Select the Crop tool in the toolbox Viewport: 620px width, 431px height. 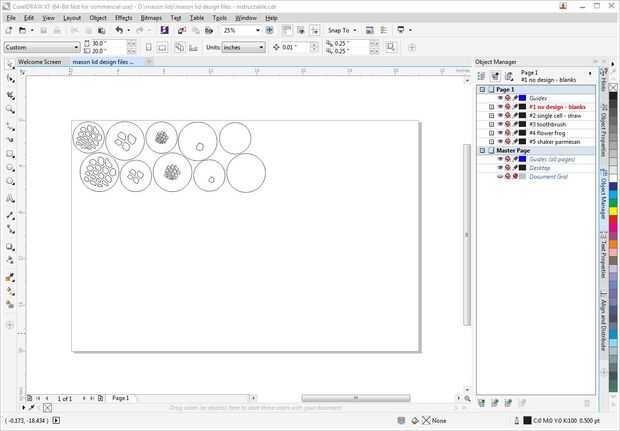click(x=10, y=95)
